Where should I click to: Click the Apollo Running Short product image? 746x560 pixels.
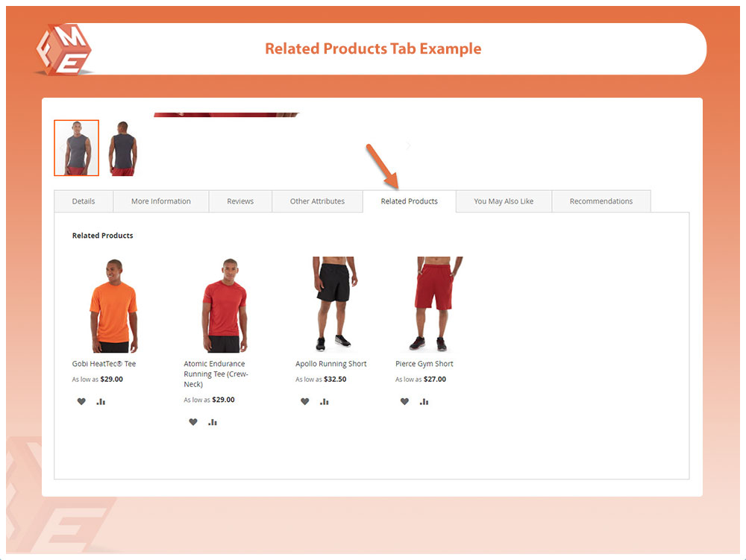click(x=334, y=304)
